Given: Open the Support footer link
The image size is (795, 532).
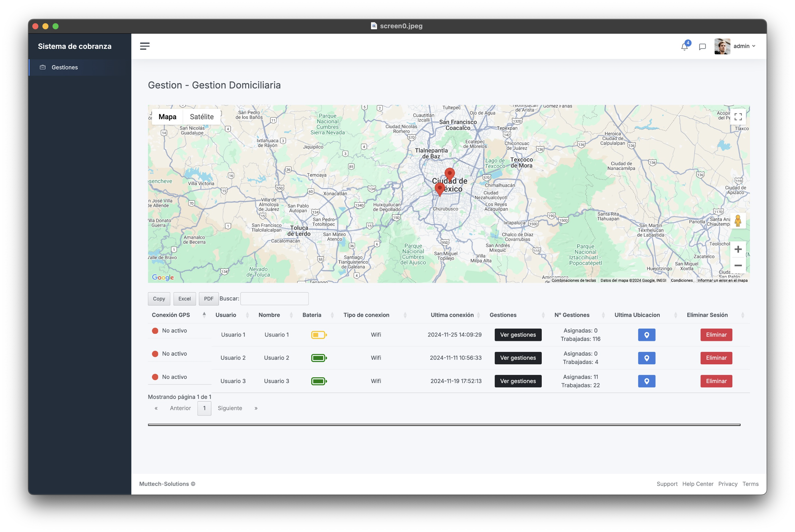Looking at the screenshot, I should pyautogui.click(x=667, y=484).
